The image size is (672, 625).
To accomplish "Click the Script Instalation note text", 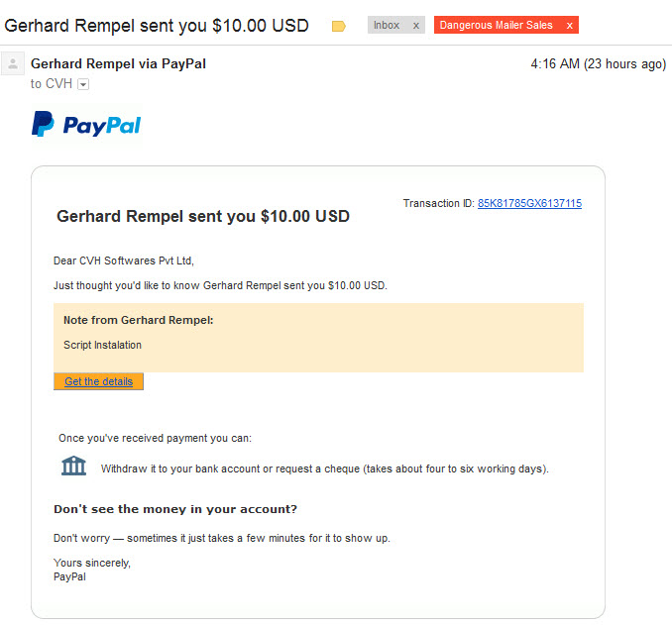I will click(102, 345).
